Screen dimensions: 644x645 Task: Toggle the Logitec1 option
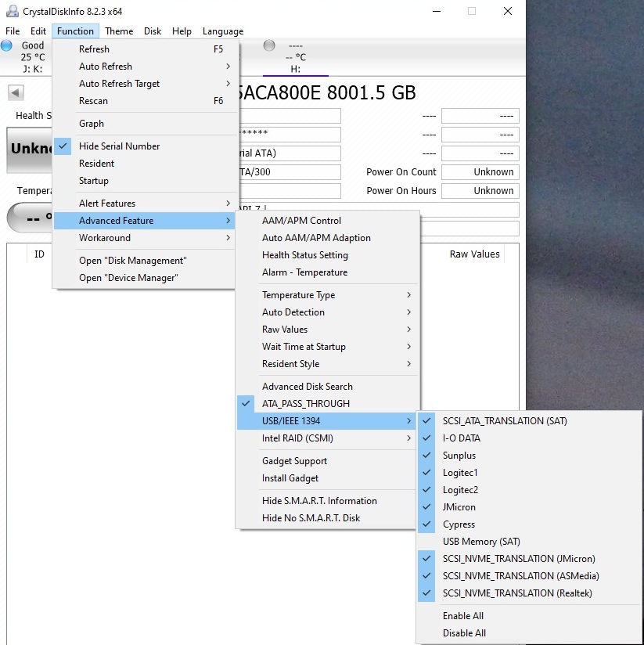pos(529,473)
